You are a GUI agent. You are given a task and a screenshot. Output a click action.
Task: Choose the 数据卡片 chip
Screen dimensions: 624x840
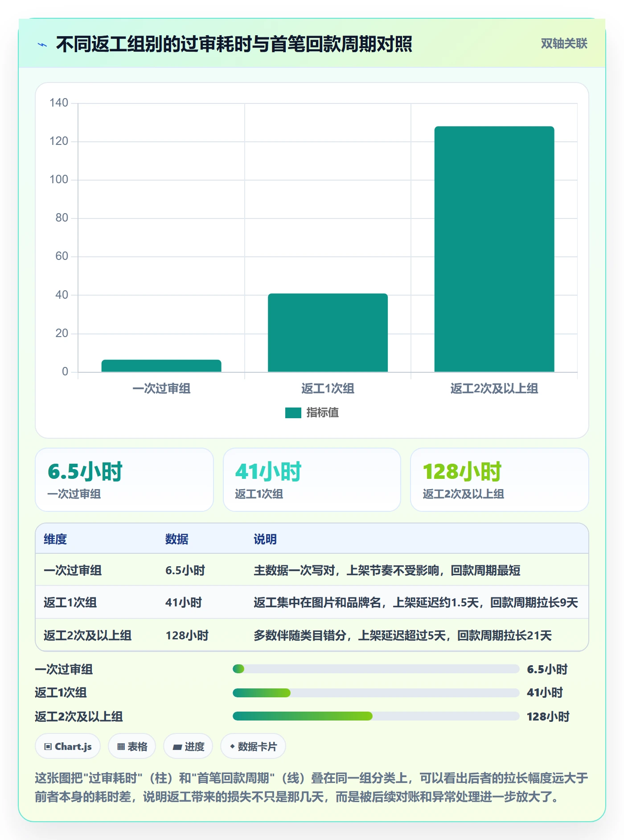click(x=253, y=746)
